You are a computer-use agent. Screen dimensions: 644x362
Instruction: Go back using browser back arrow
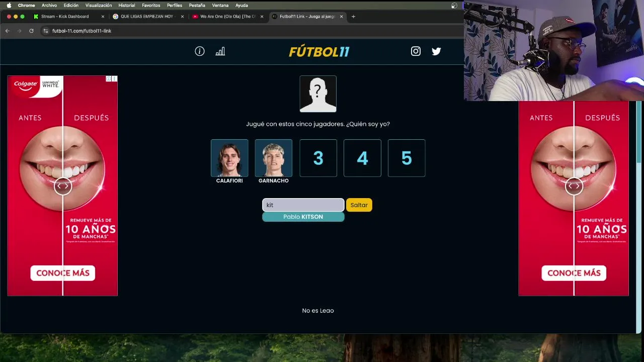[x=7, y=31]
